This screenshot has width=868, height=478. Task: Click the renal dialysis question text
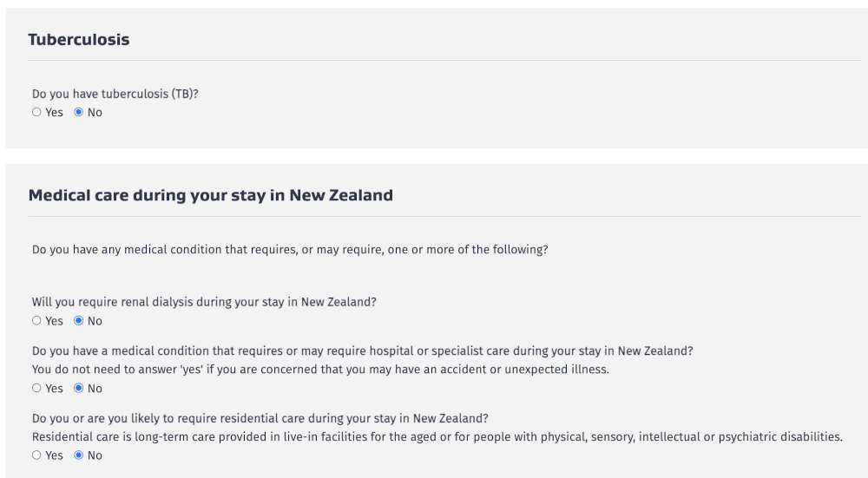click(x=209, y=303)
